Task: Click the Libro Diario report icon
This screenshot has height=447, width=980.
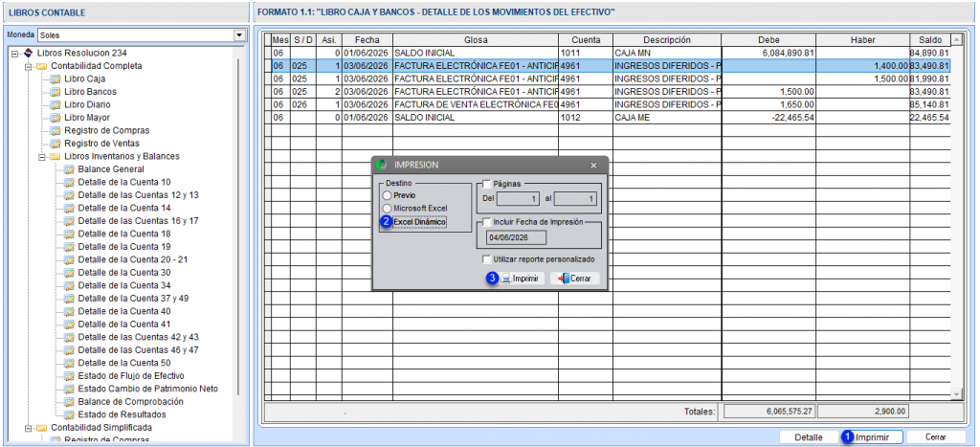Action: pos(56,104)
